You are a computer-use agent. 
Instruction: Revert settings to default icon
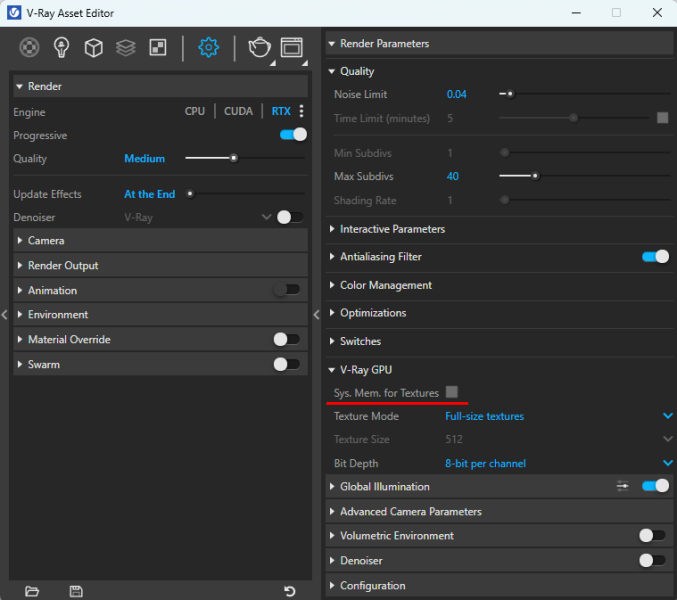(x=290, y=591)
